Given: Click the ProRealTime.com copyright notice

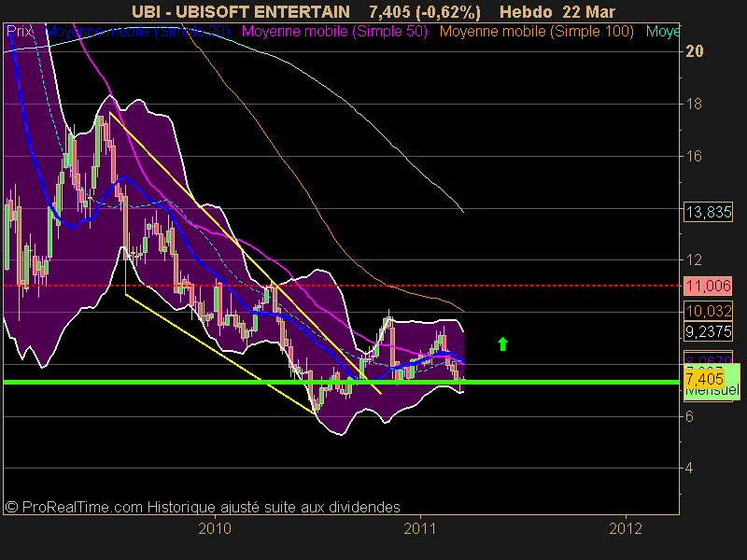Looking at the screenshot, I should [x=203, y=507].
